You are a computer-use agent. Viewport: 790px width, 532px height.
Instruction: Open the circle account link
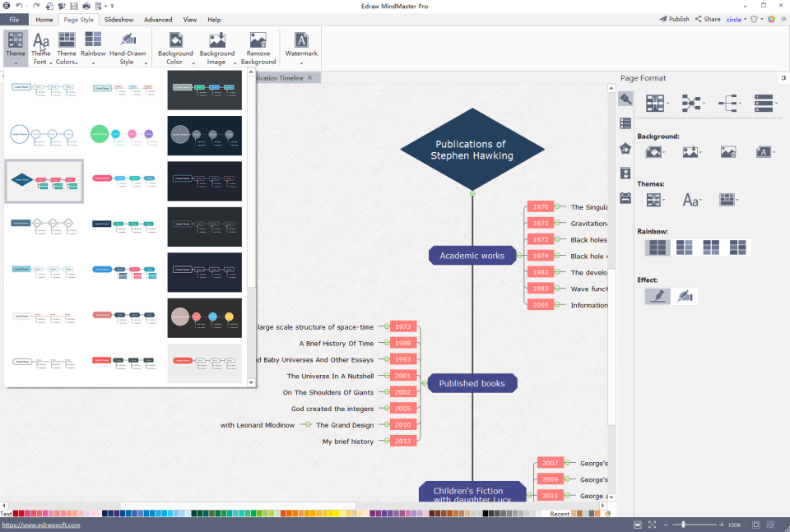pos(733,20)
